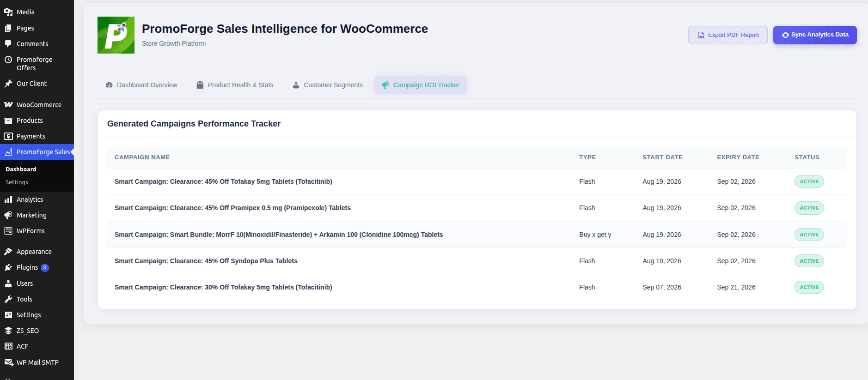Click the WP Mail SMTP envelope icon
This screenshot has width=868, height=380.
[8, 362]
